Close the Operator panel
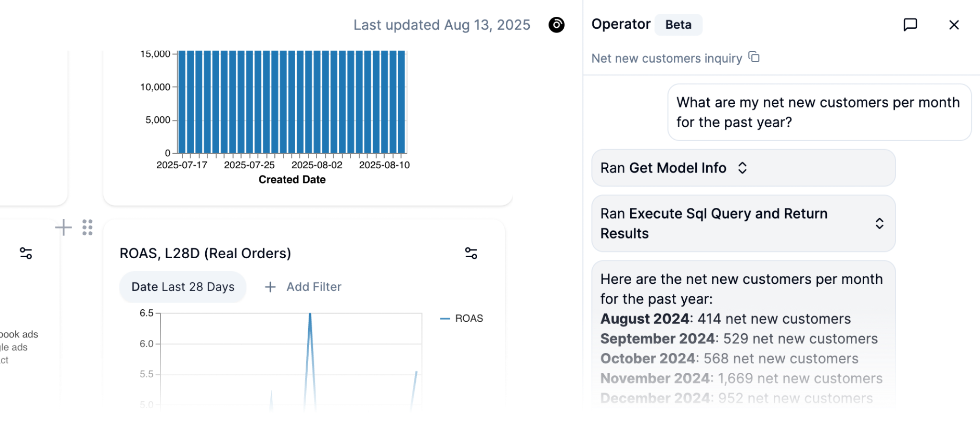 [x=954, y=25]
